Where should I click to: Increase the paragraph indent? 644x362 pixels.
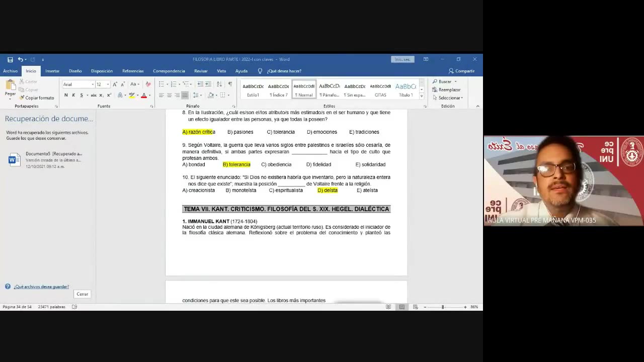pos(208,84)
